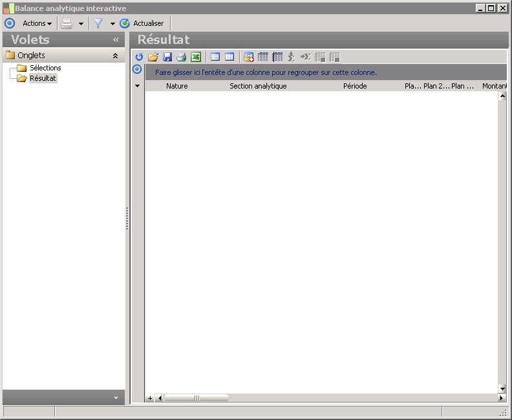
Task: Click the Section analytique column header
Action: [x=258, y=86]
